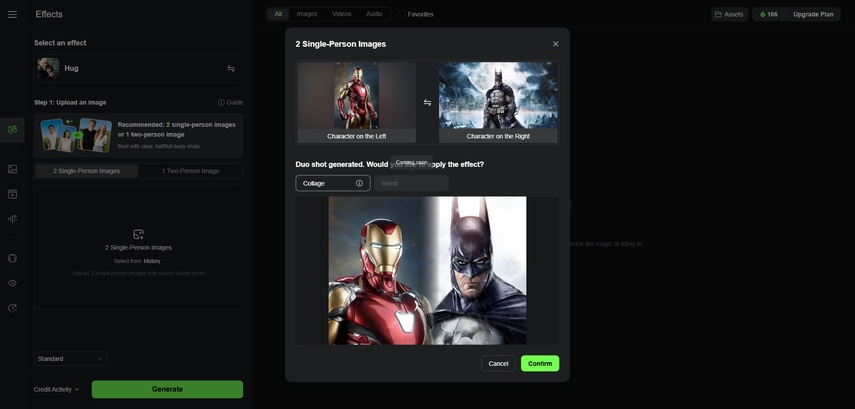The image size is (855, 409).
Task: Click Character on the Right thumbnail
Action: [498, 103]
